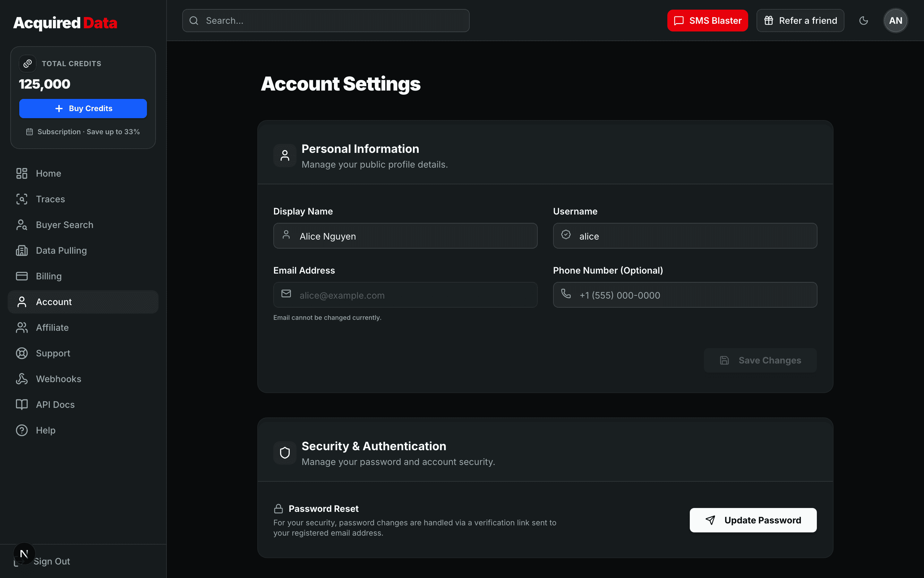Focus the top Search field
This screenshot has width=924, height=578.
pyautogui.click(x=326, y=21)
